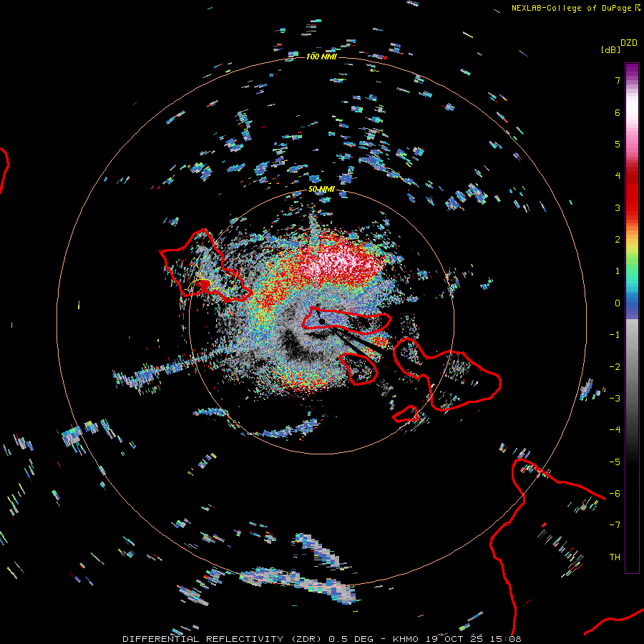
Task: Click the TH label below the scale
Action: (x=615, y=557)
